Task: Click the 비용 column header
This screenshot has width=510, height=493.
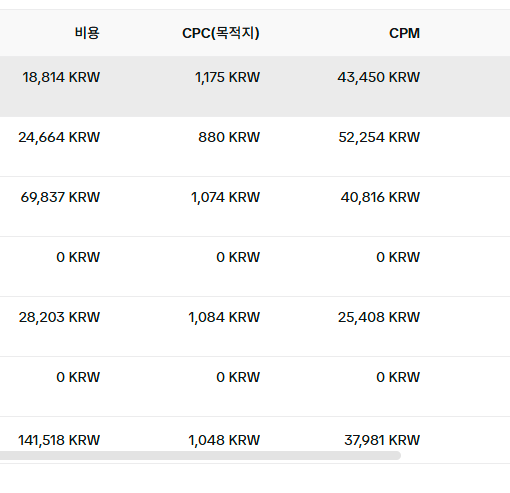Action: pyautogui.click(x=87, y=33)
